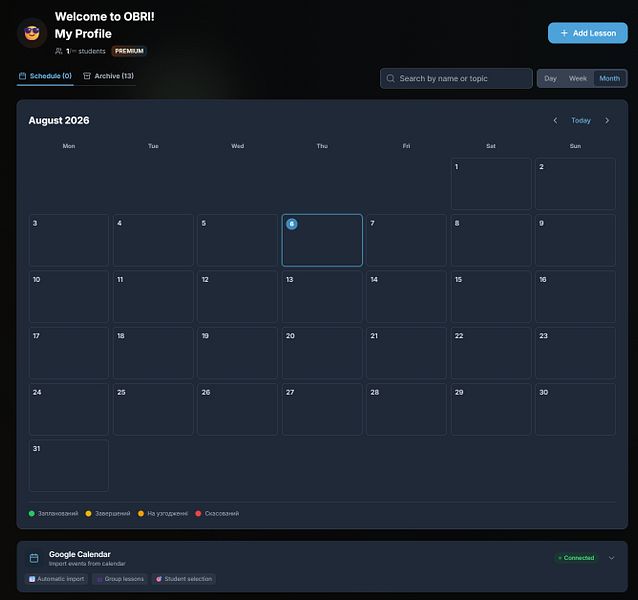638x600 pixels.
Task: Click green Запланований legend dot
Action: coord(32,513)
